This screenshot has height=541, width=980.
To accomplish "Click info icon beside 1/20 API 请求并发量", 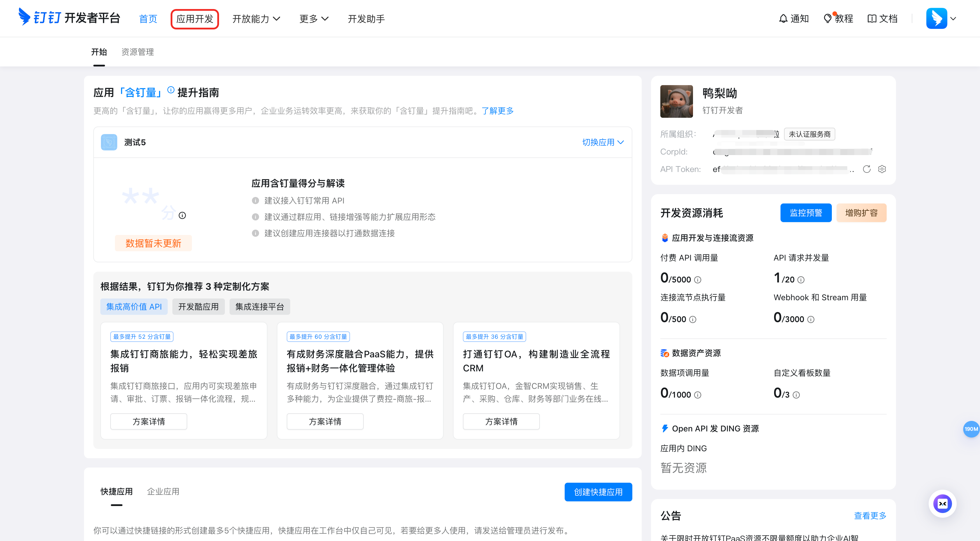I will [x=801, y=280].
